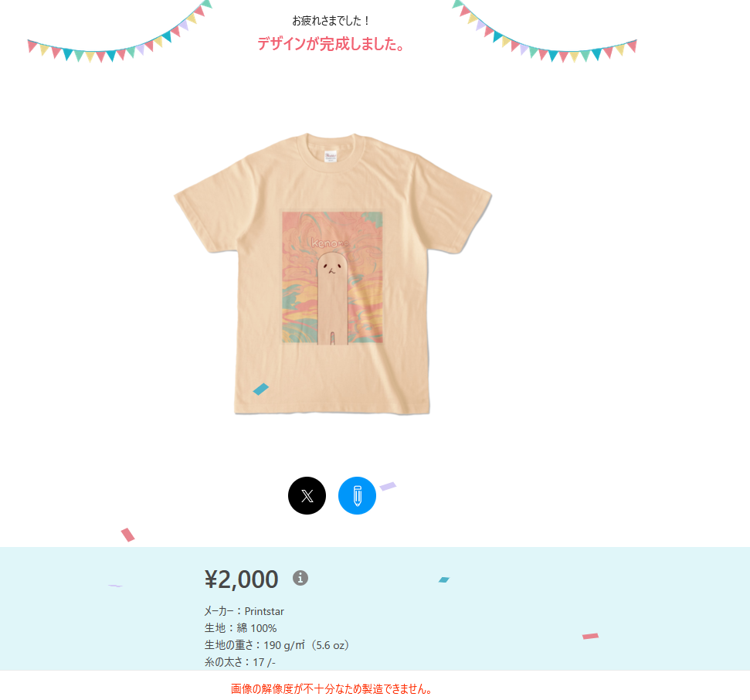Click the メーカー：Printstar line
The width and height of the screenshot is (750, 700).
click(244, 611)
